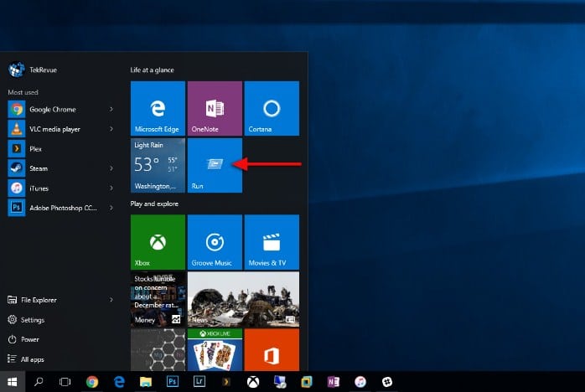This screenshot has height=392, width=585.
Task: Open Chrome from the taskbar
Action: pyautogui.click(x=92, y=382)
